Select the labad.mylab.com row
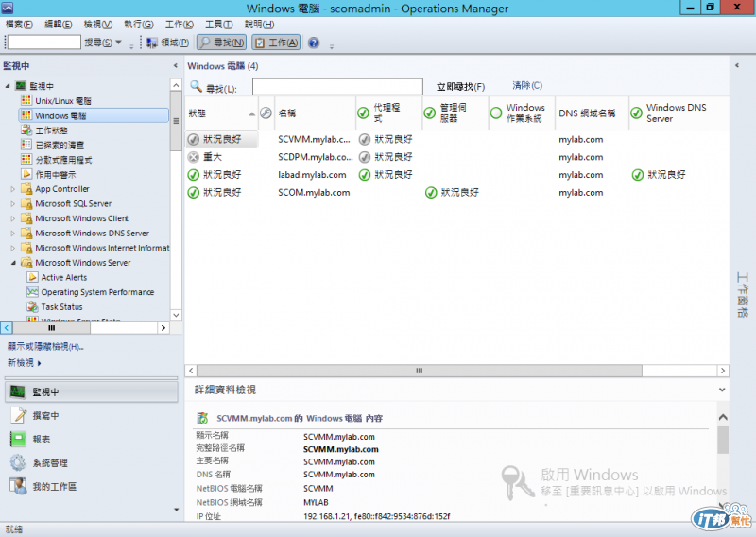 456,175
